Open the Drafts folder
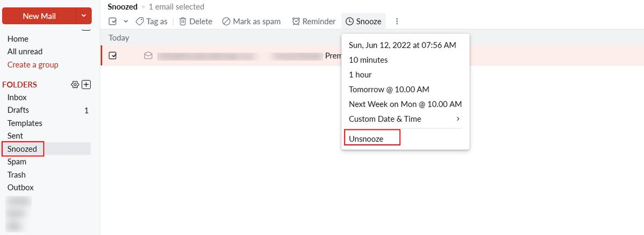 pos(18,110)
